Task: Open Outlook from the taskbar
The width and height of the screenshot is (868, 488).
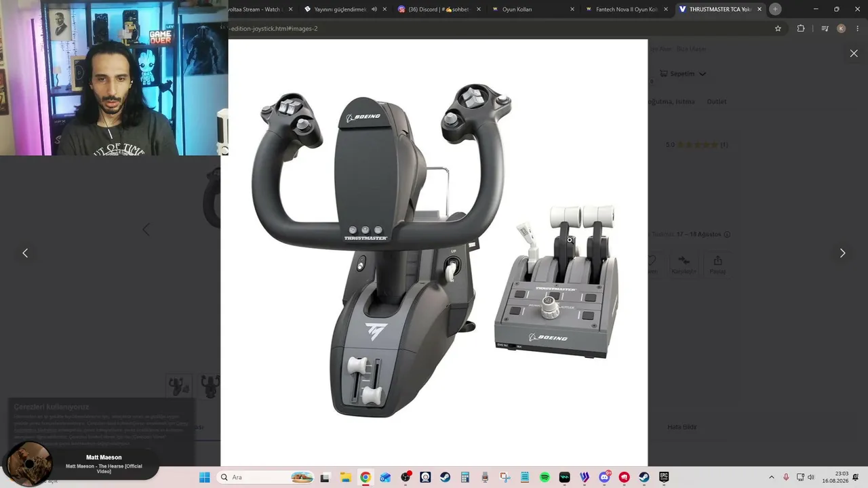Action: click(x=385, y=477)
